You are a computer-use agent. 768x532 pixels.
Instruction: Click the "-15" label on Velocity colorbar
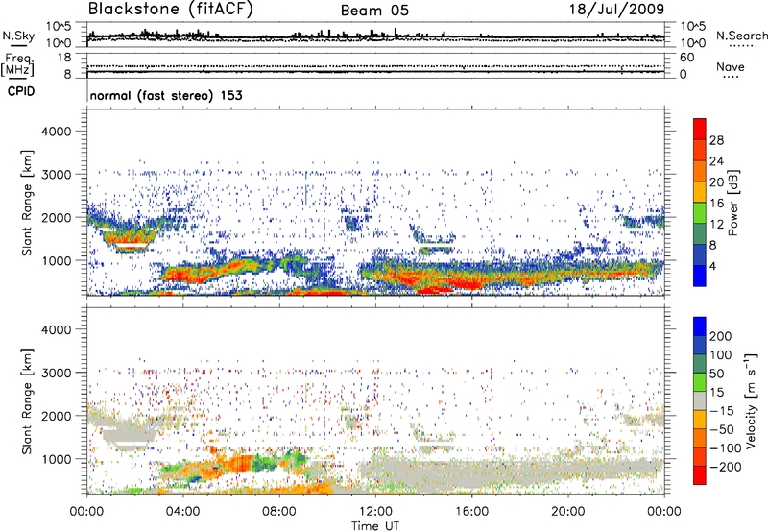pyautogui.click(x=722, y=411)
